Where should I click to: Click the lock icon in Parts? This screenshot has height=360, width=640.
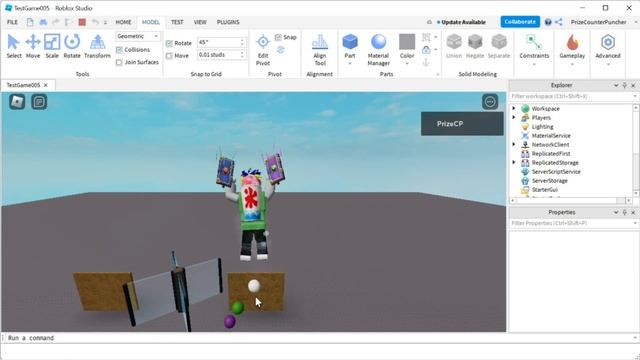tap(426, 50)
